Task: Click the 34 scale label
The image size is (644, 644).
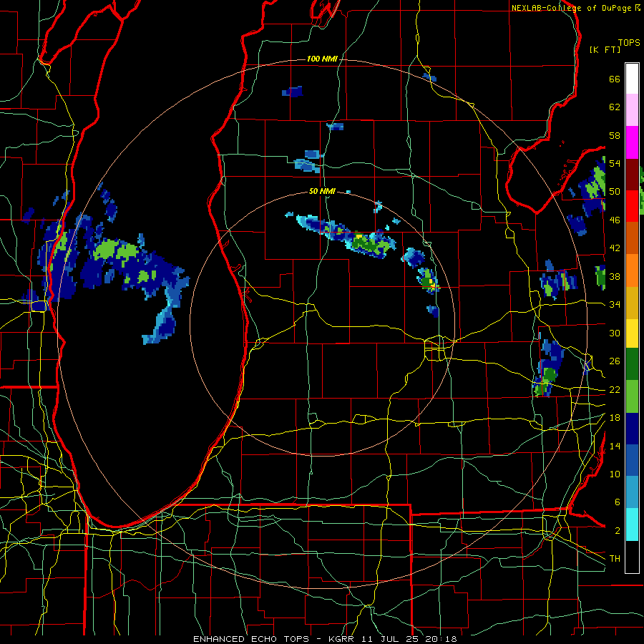Action: tap(615, 305)
